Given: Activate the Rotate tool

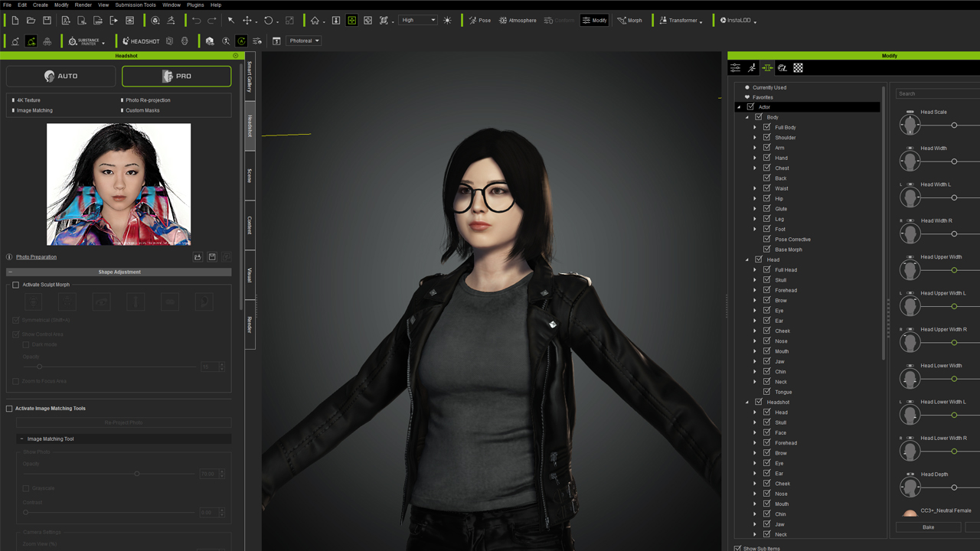Looking at the screenshot, I should click(268, 20).
